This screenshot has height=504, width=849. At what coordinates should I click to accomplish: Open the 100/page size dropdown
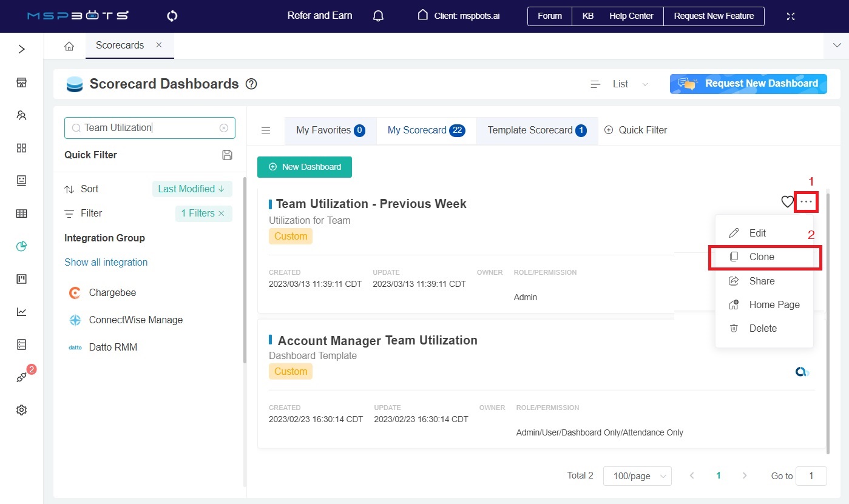(637, 476)
